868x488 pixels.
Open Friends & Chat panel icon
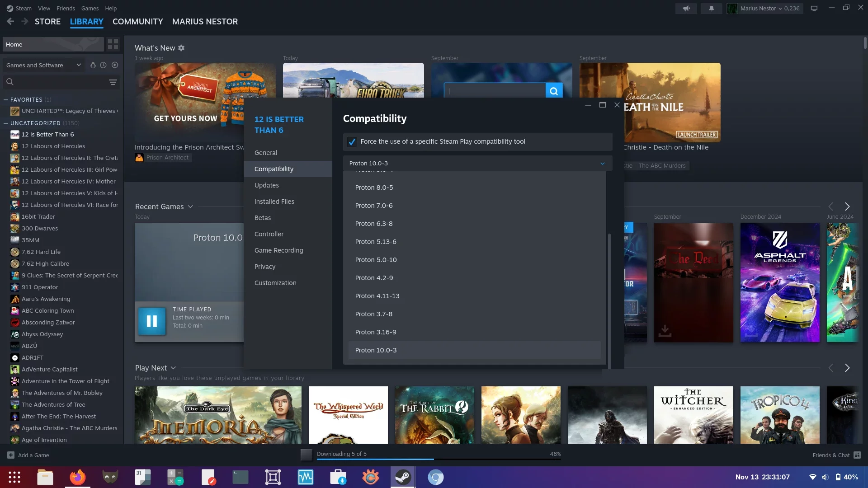[x=857, y=455]
